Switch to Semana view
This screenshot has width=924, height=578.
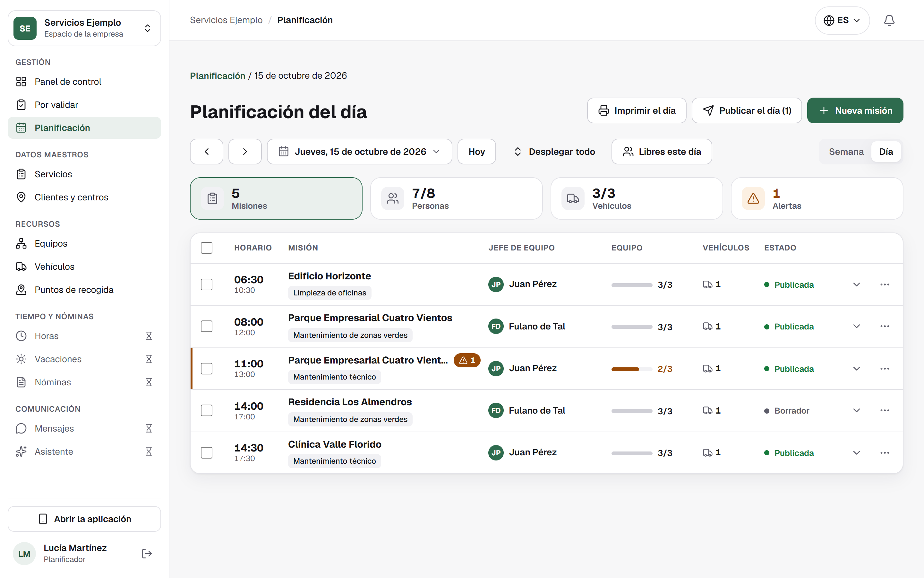tap(846, 151)
